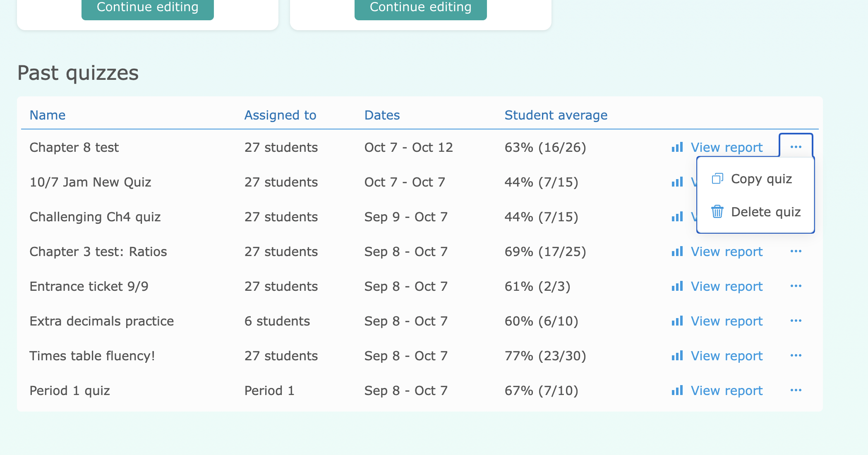This screenshot has height=455, width=868.
Task: Click bar chart icon for Entrance ticket 9/9
Action: point(677,286)
